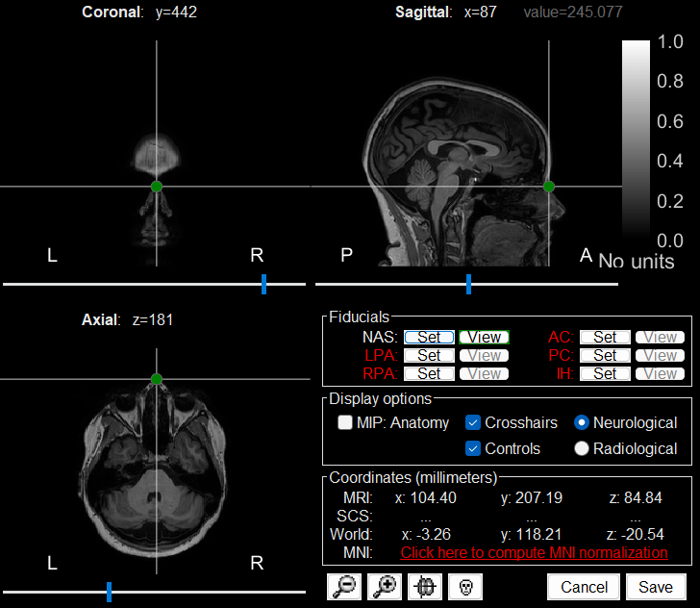The height and width of the screenshot is (608, 700).
Task: Click the zoom in magnifier icon
Action: click(384, 587)
